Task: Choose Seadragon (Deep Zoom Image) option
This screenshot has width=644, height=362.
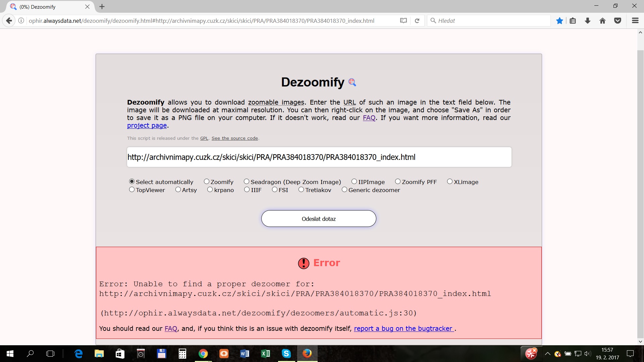Action: coord(247,182)
